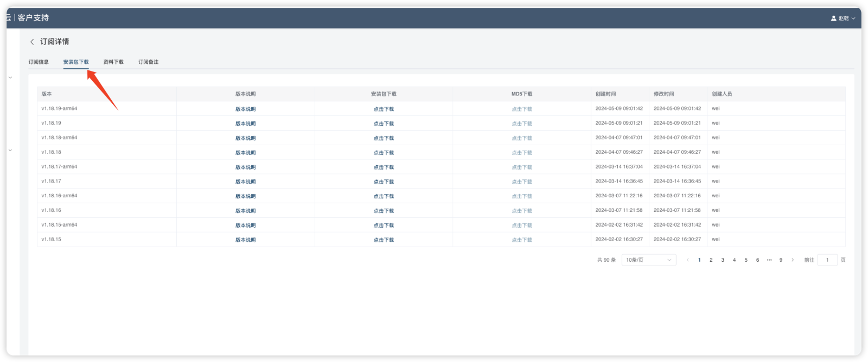Open the 10条/页 page size dropdown

tap(649, 260)
